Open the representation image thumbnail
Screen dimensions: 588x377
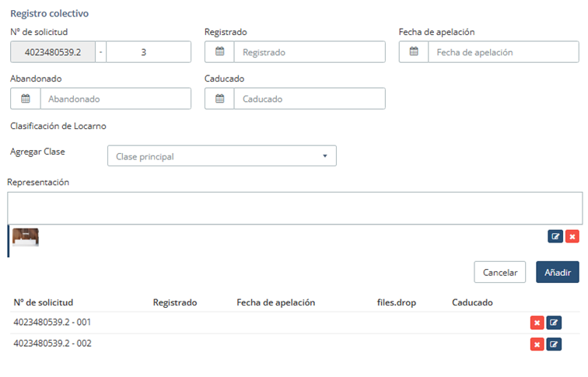pyautogui.click(x=26, y=237)
